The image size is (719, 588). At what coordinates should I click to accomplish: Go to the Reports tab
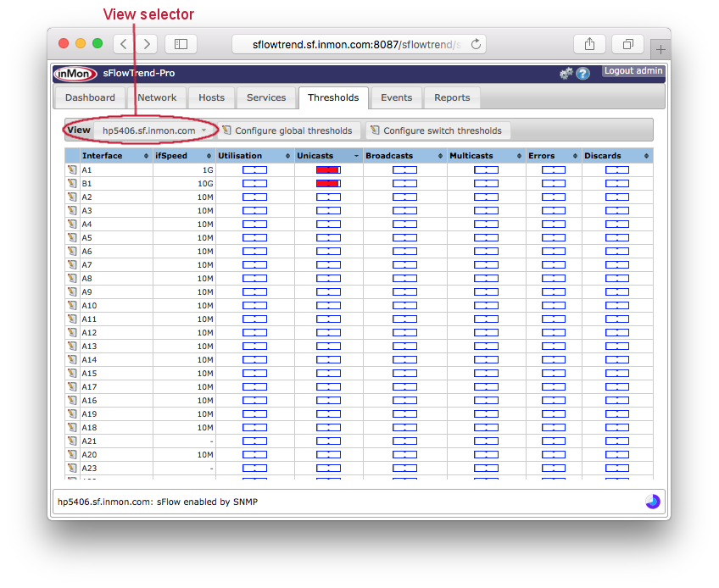[452, 97]
